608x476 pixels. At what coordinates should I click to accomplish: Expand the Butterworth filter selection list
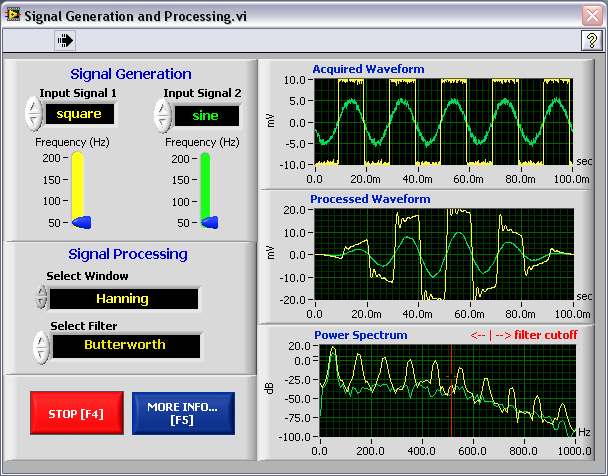point(125,345)
